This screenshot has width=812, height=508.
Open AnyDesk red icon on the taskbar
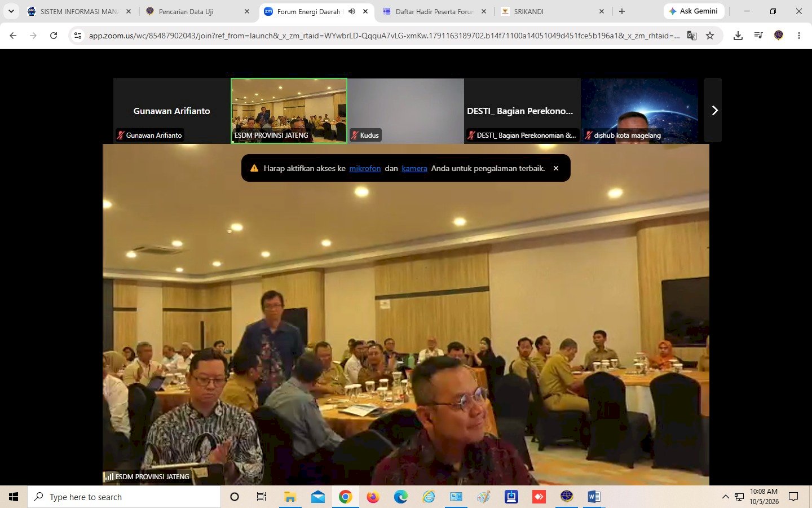539,497
